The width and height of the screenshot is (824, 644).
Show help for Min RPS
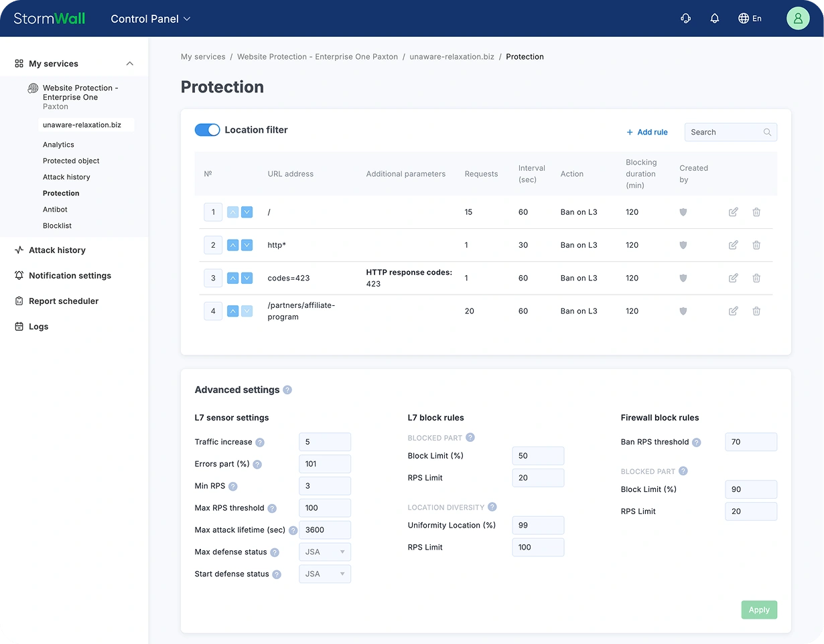point(233,487)
